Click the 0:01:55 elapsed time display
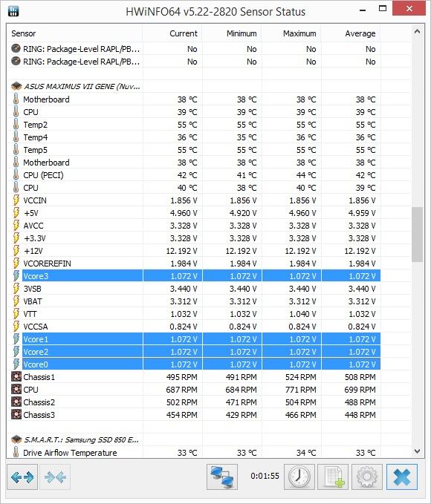 [x=265, y=476]
